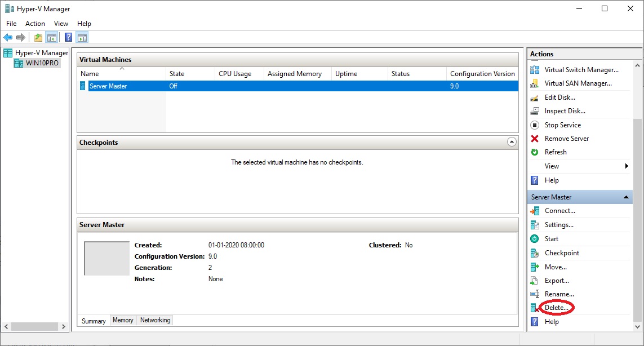
Task: Click the Up one level folder icon
Action: coord(38,38)
